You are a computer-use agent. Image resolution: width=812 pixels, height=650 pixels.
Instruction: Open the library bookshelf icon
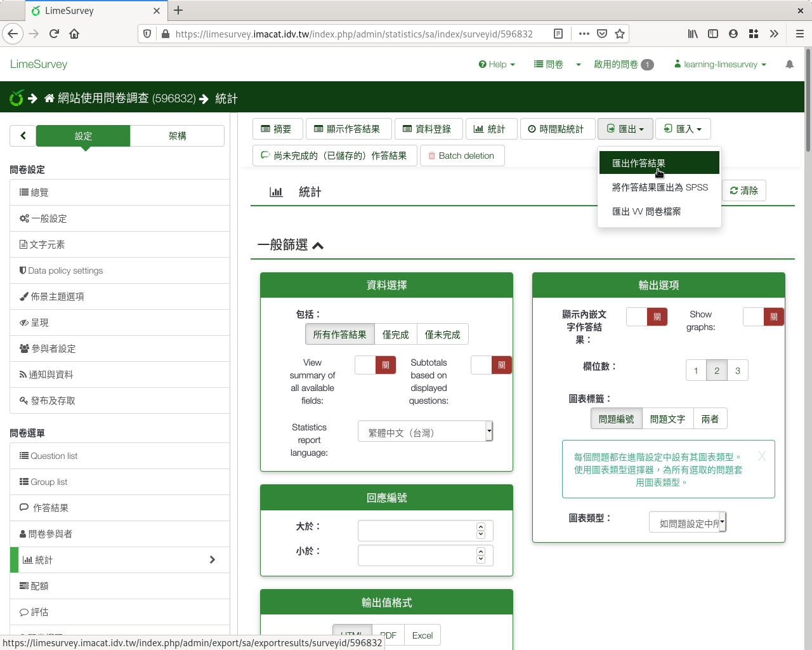click(x=693, y=34)
